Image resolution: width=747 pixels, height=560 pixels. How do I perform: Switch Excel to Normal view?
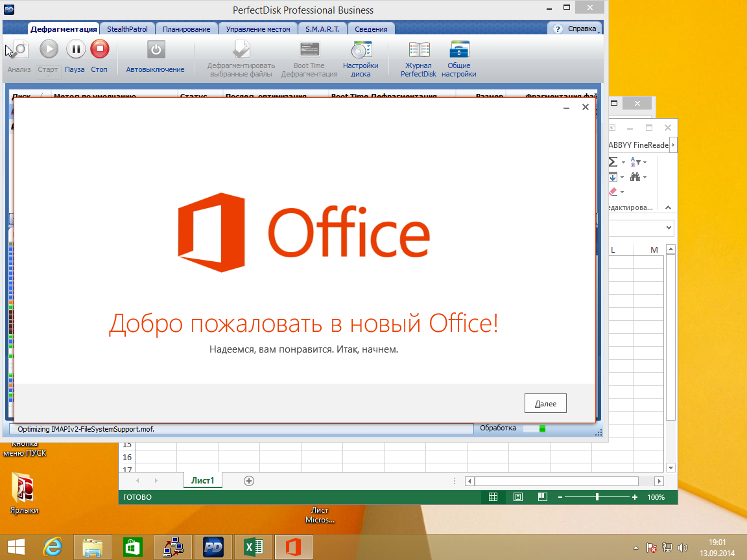(493, 497)
